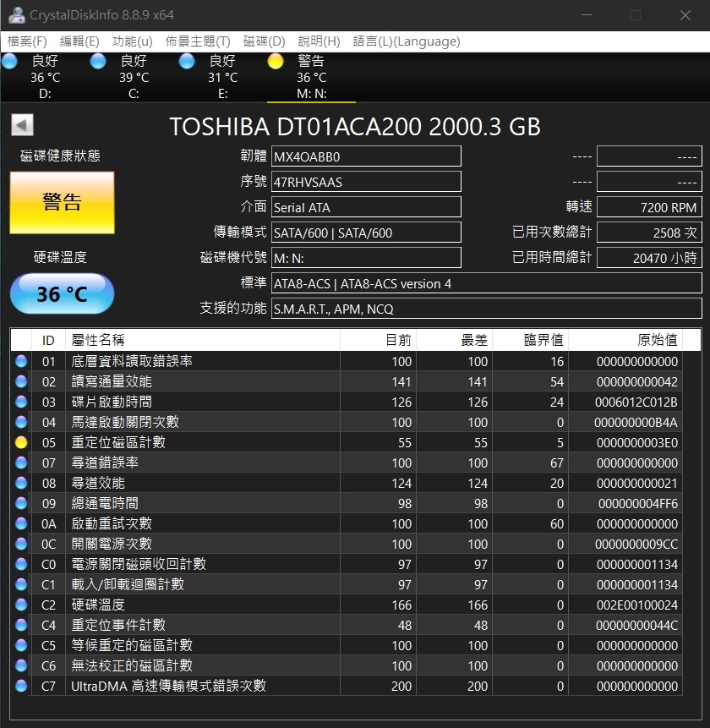Select the blue status orb for disk E:

[x=187, y=61]
